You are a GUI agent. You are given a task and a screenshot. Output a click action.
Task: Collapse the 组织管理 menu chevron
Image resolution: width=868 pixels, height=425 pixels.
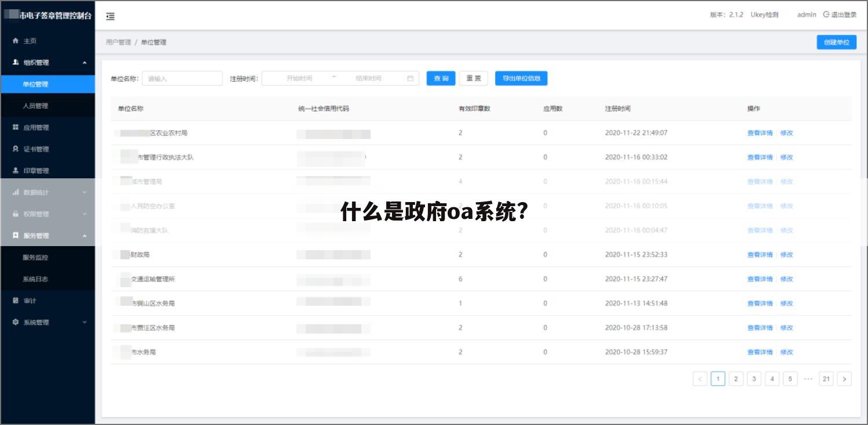(85, 63)
